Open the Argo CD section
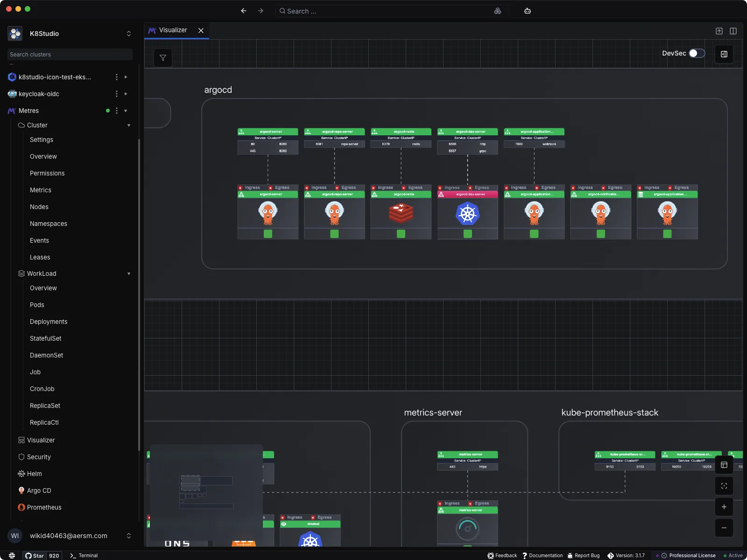The width and height of the screenshot is (747, 560). tap(35, 490)
